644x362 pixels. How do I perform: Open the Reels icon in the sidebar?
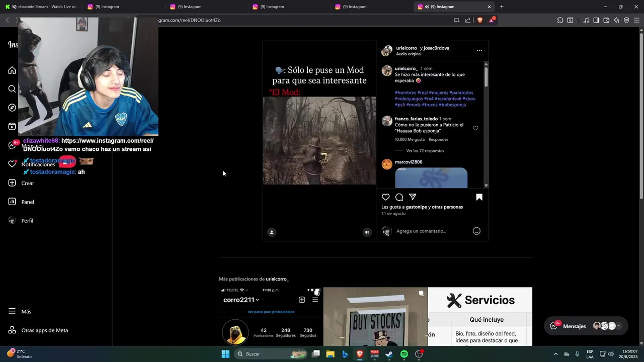coord(12,127)
